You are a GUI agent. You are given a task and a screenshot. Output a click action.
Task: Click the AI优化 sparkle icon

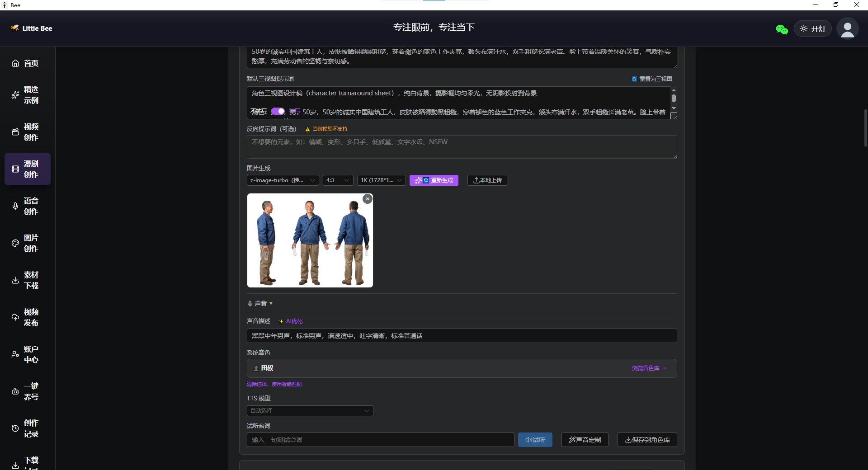point(281,321)
